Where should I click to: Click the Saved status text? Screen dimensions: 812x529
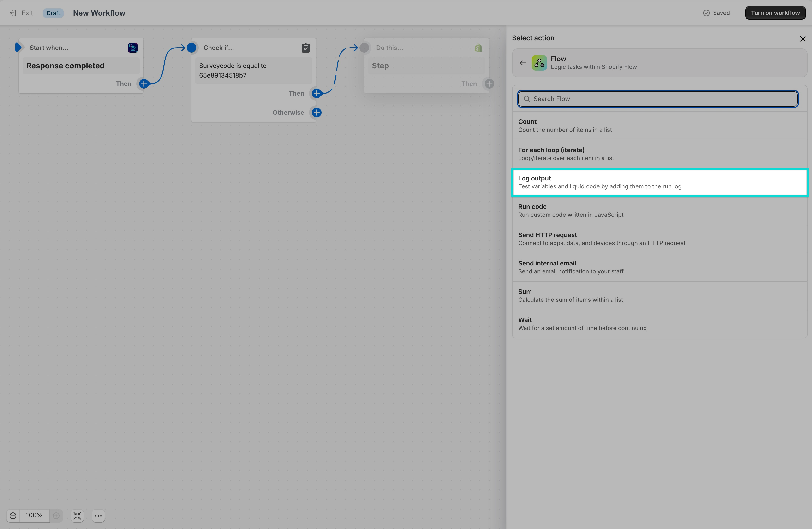point(721,13)
